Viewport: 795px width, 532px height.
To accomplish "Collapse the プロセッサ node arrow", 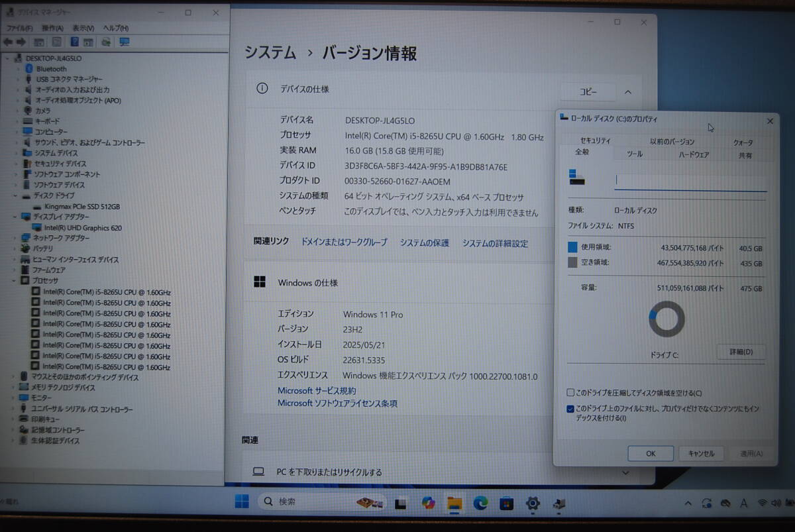I will [x=15, y=281].
